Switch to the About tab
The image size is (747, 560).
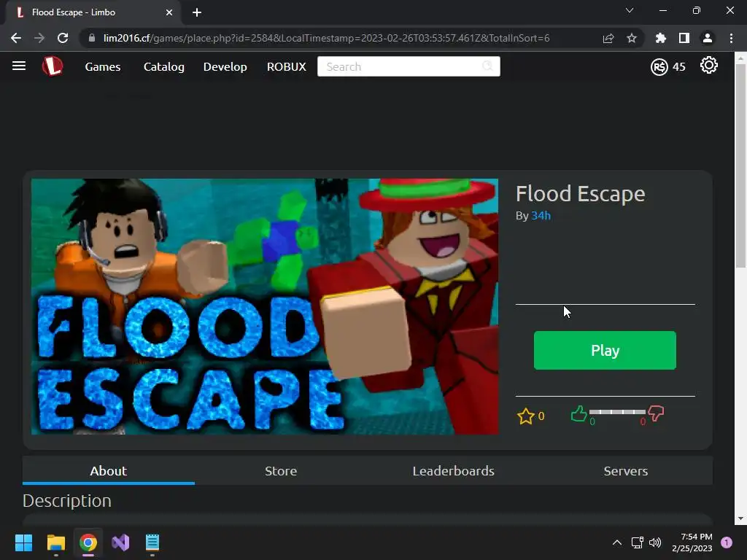pyautogui.click(x=109, y=470)
